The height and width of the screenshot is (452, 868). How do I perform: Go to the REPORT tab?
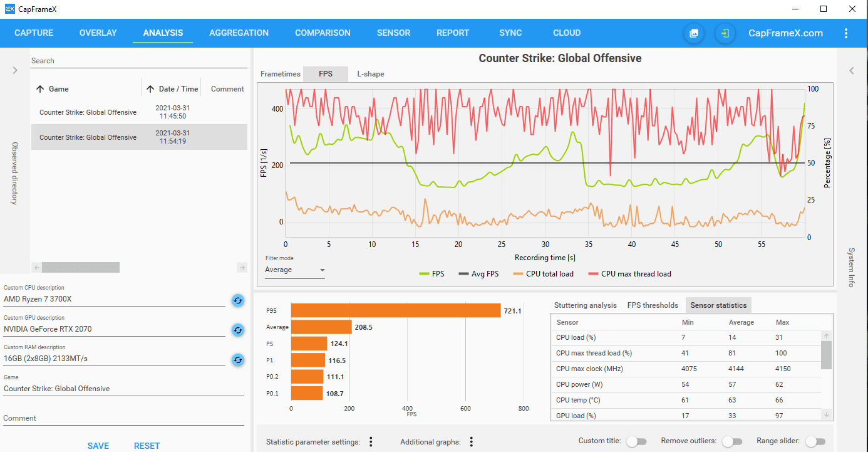453,33
